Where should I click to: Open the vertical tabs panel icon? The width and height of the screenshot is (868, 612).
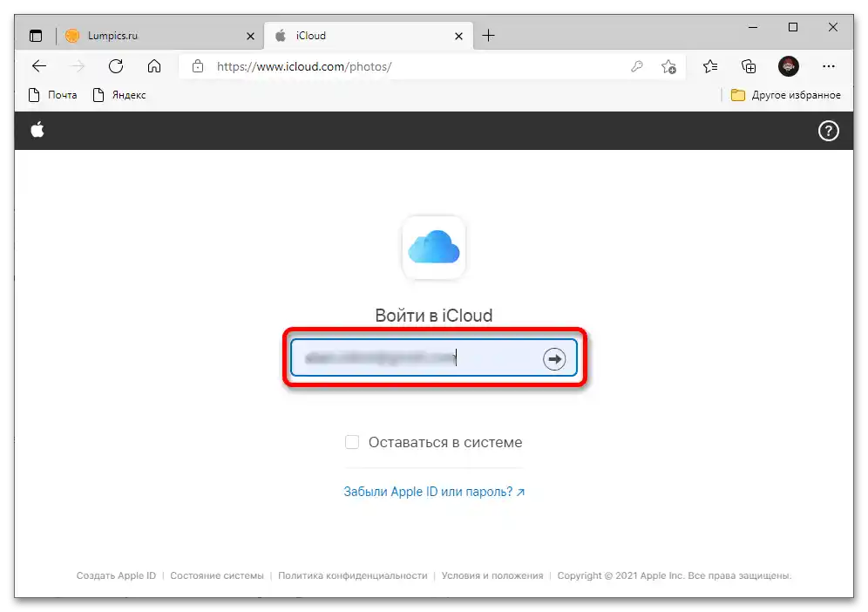(36, 36)
